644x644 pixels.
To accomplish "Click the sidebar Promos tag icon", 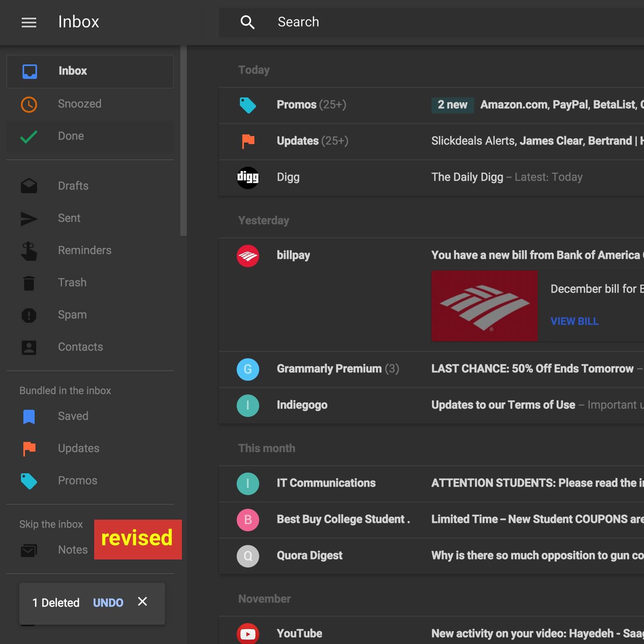I will click(29, 481).
